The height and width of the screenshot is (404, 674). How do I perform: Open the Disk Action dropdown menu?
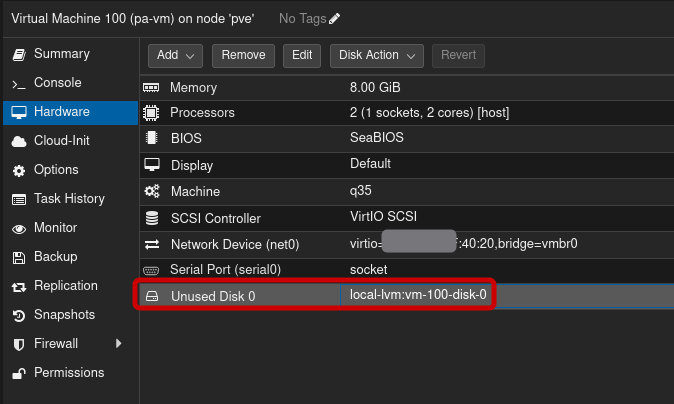coord(376,55)
